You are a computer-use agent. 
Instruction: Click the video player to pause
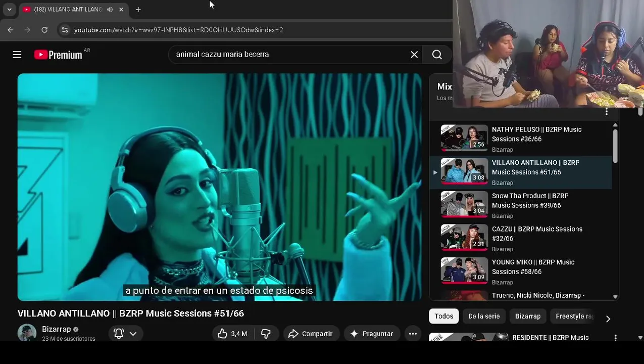[219, 187]
